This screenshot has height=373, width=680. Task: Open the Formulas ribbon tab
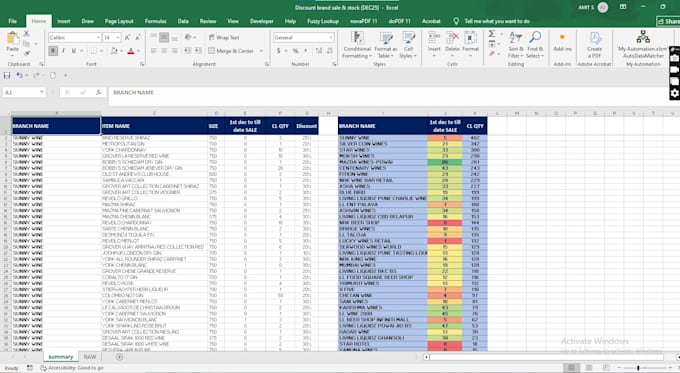(x=155, y=21)
